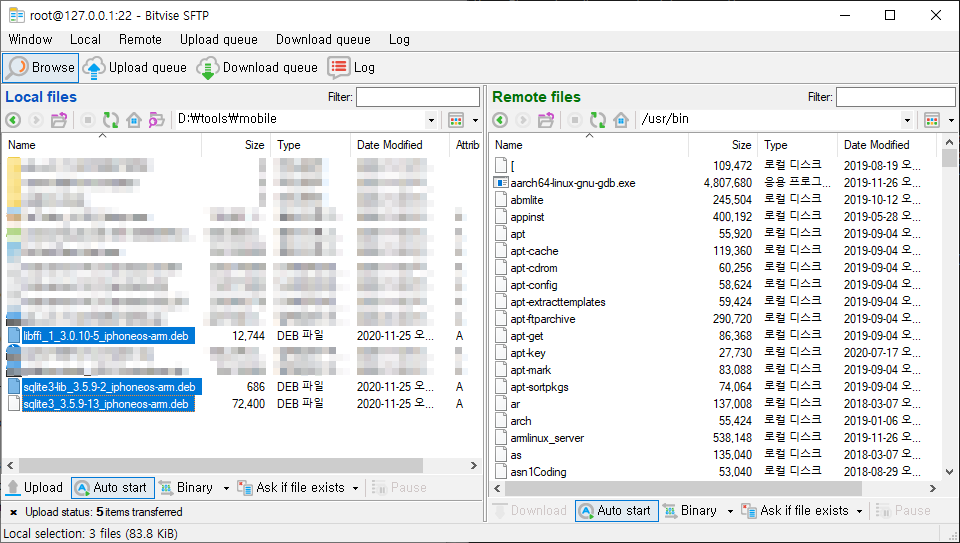
Task: Open download Binary transfer mode dropdown
Action: click(730, 511)
